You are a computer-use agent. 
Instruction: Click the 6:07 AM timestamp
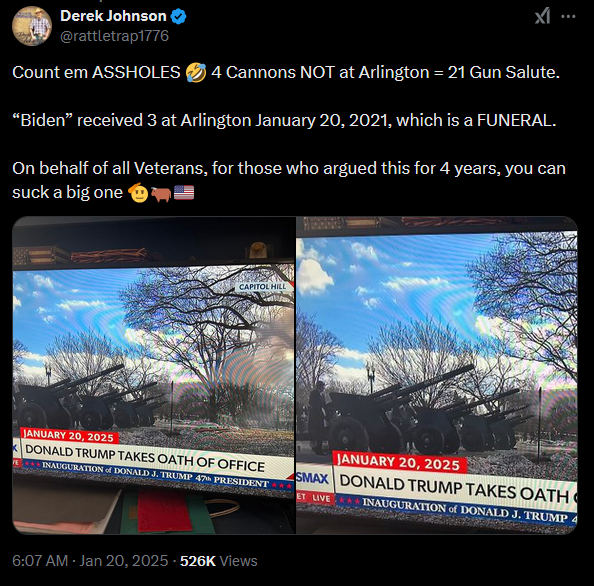[x=40, y=561]
